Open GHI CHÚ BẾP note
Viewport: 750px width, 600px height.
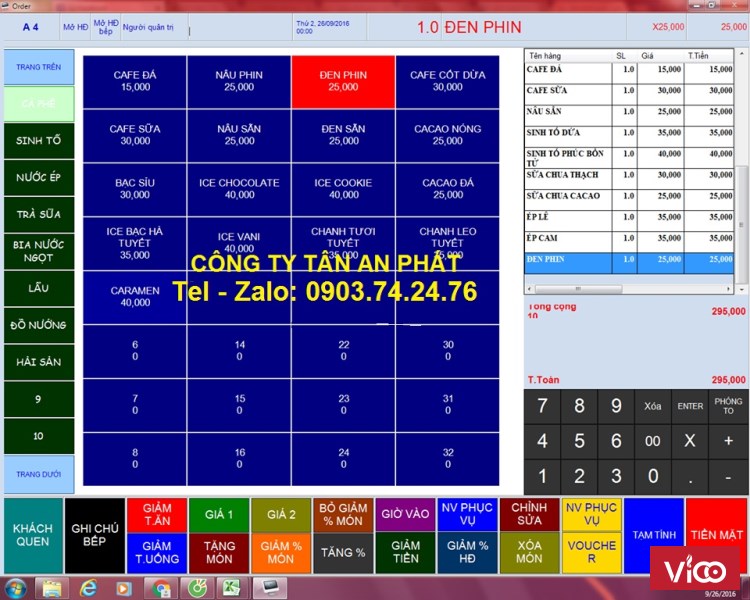point(95,535)
